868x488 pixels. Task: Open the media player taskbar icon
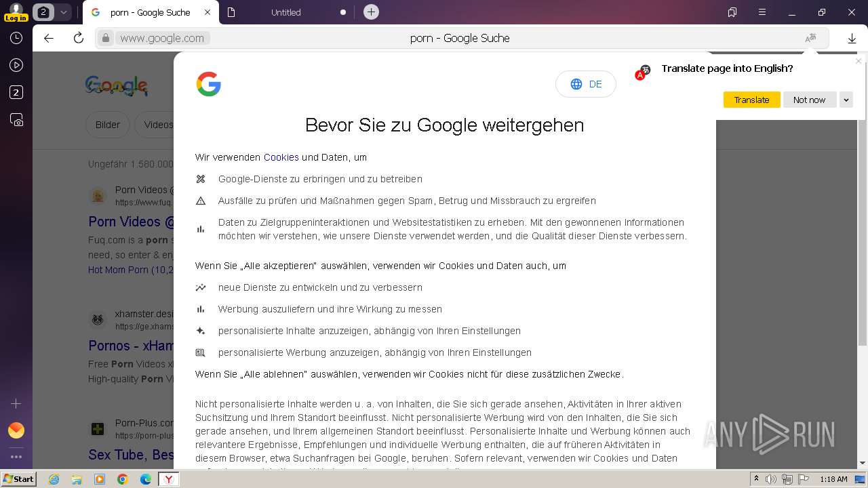100,479
